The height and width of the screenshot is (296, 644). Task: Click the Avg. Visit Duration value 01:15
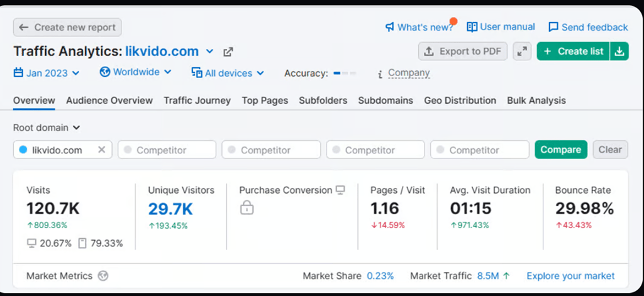click(470, 209)
